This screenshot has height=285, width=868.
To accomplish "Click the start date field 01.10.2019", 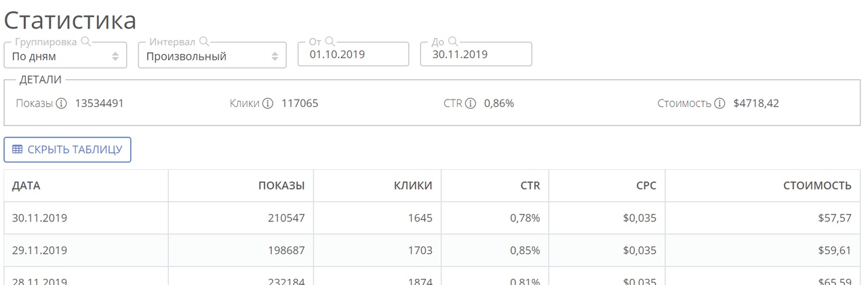I will point(353,54).
